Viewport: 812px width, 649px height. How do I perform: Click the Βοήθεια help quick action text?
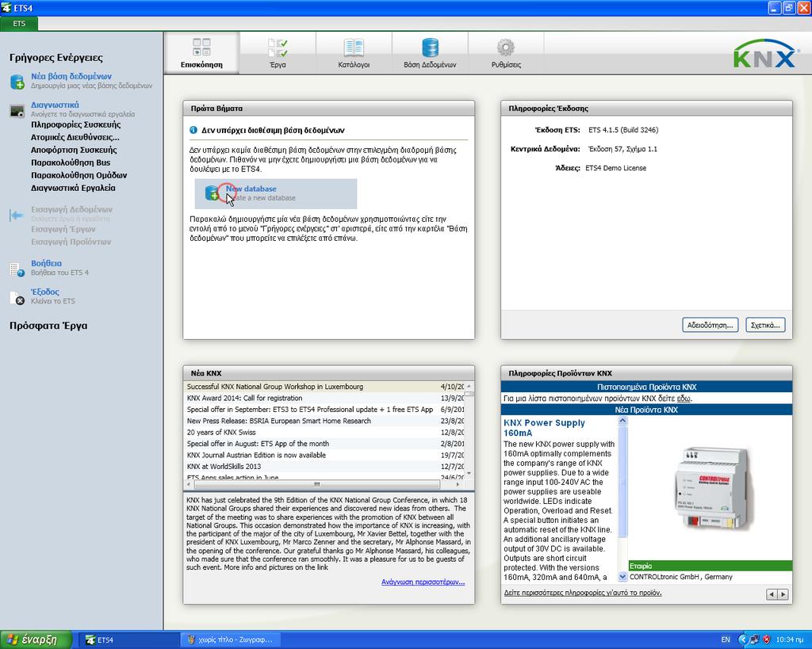pos(46,263)
